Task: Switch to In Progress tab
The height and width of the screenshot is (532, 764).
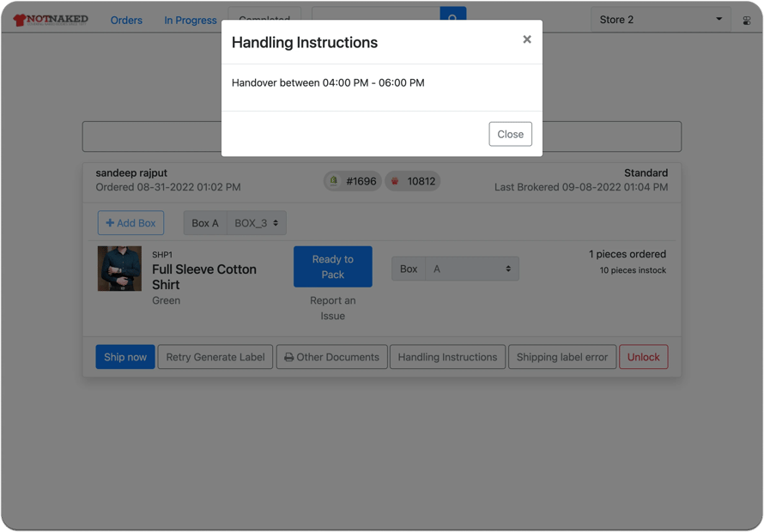Action: pyautogui.click(x=190, y=20)
